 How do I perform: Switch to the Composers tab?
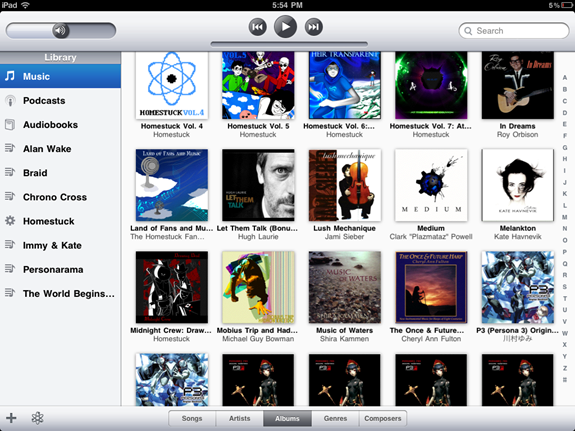[382, 419]
